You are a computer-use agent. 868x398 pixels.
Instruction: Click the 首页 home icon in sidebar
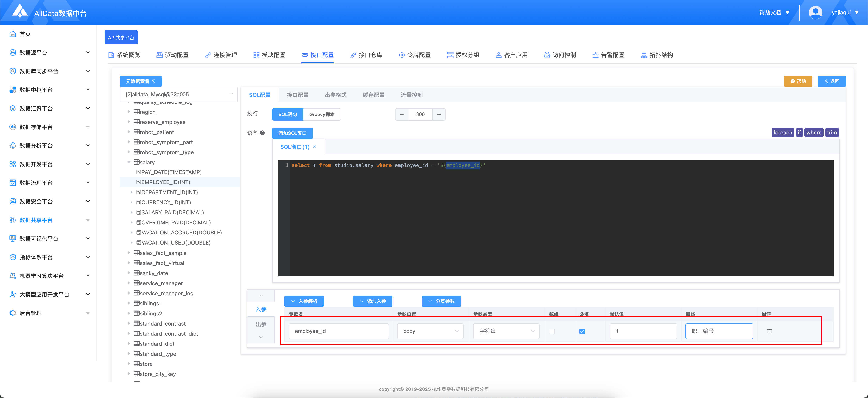(x=13, y=34)
